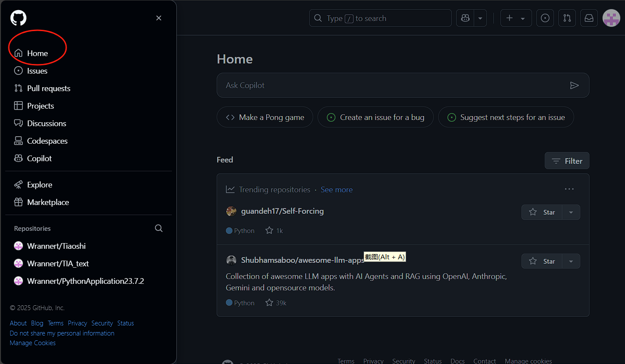
Task: Select Home in the sidebar
Action: (37, 53)
